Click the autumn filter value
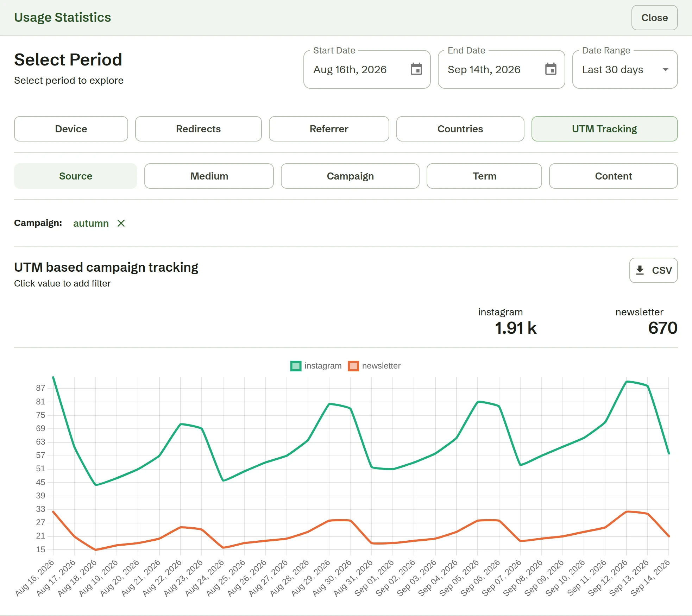Image resolution: width=692 pixels, height=616 pixels. [x=91, y=223]
